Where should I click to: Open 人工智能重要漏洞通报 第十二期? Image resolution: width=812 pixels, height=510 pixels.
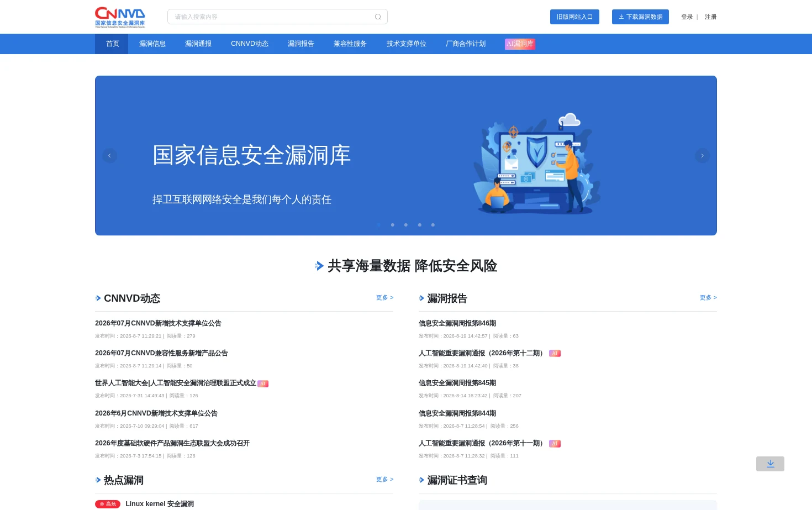[482, 353]
